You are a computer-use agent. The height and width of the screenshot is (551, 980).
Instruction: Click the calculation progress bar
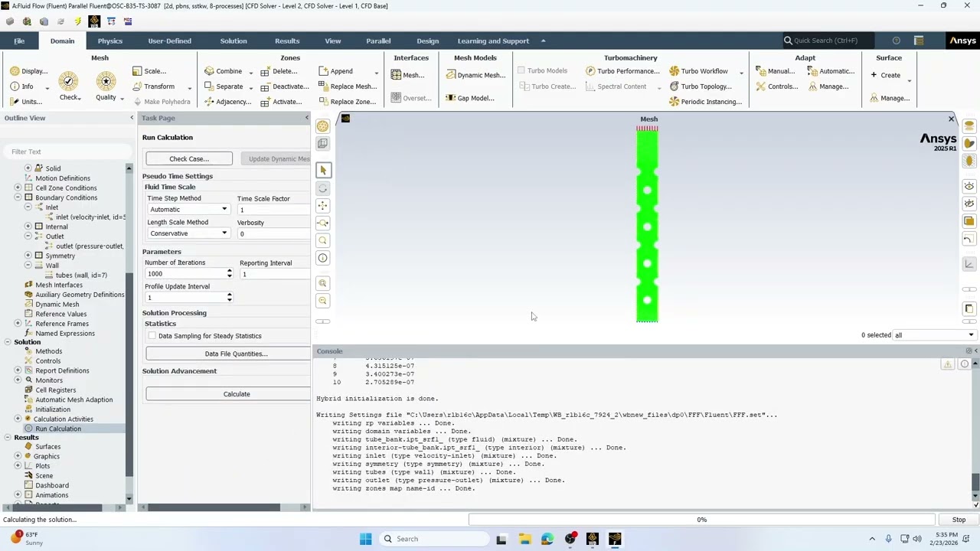pos(701,520)
